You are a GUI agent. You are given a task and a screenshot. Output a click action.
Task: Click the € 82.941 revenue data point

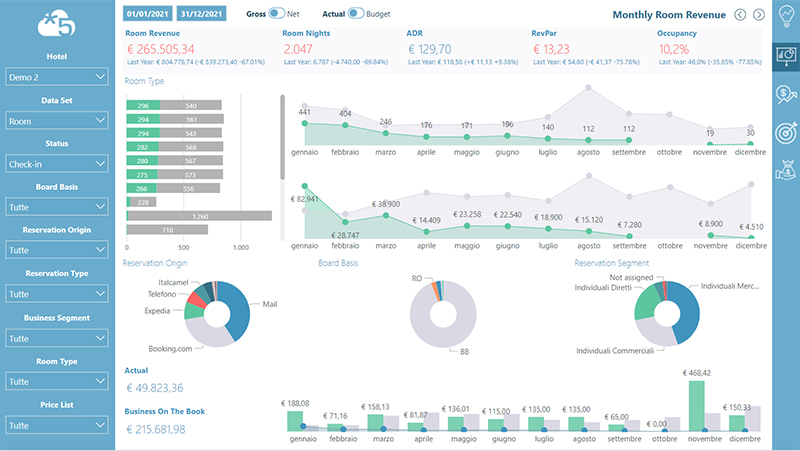click(x=305, y=186)
